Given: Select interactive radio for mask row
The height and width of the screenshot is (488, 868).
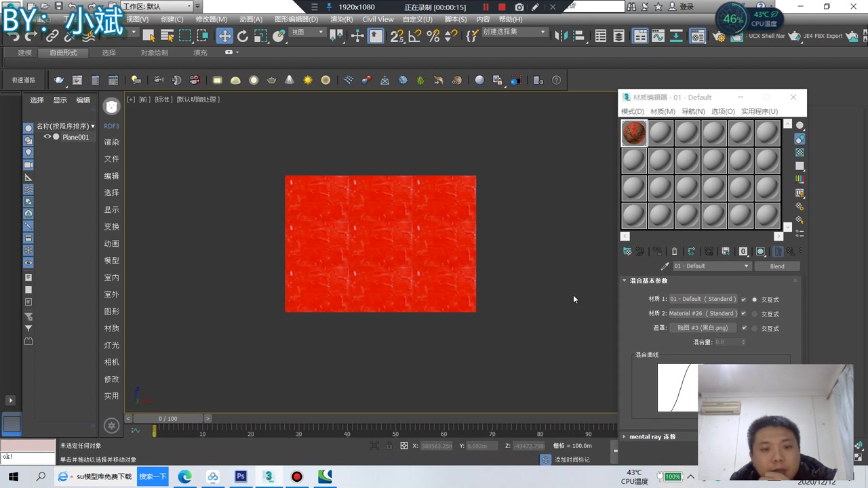Looking at the screenshot, I should tap(755, 329).
